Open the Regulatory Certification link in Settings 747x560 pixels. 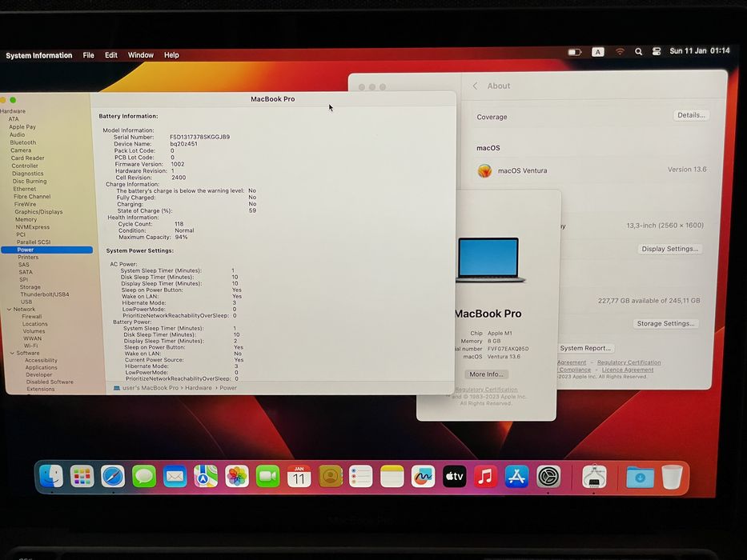[629, 362]
